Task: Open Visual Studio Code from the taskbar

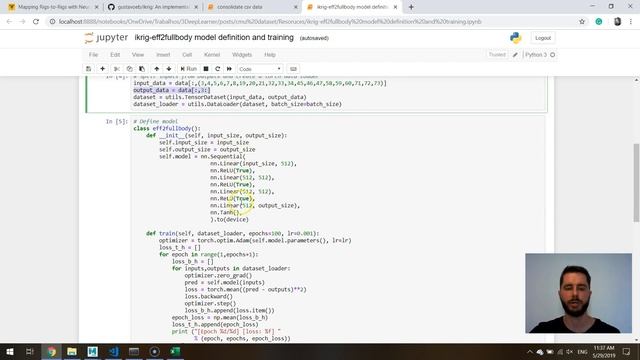Action: pos(113,351)
